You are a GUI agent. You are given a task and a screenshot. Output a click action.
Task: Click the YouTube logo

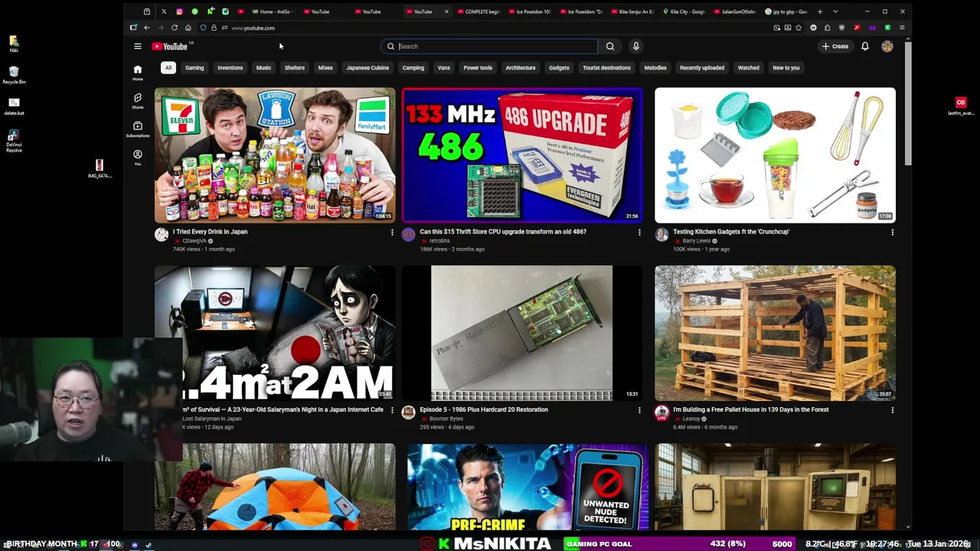[169, 47]
